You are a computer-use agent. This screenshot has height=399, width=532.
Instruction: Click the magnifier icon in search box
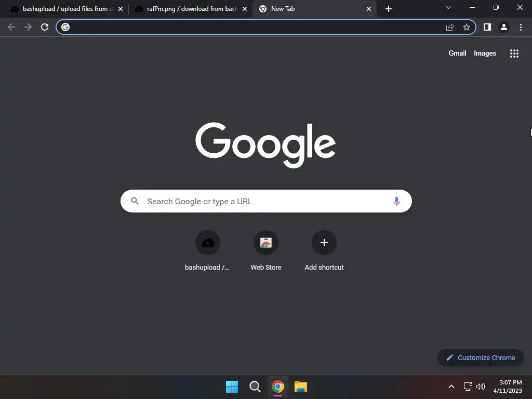[135, 201]
